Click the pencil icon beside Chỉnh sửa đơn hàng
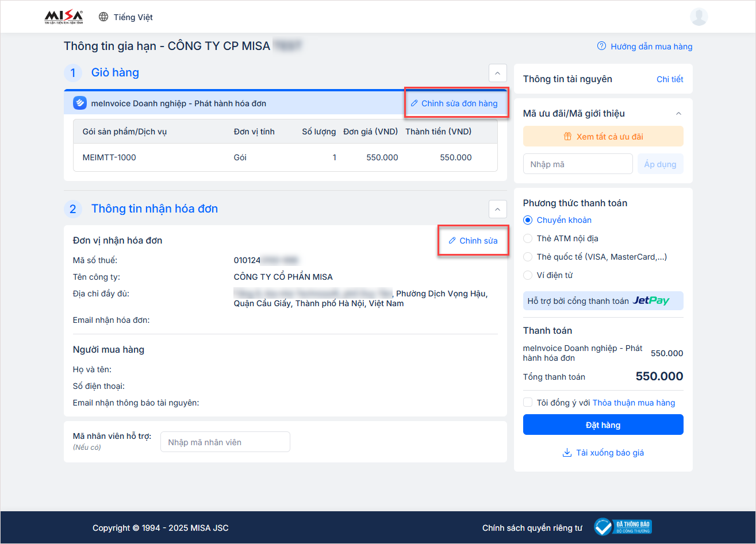This screenshot has height=544, width=756. point(415,103)
